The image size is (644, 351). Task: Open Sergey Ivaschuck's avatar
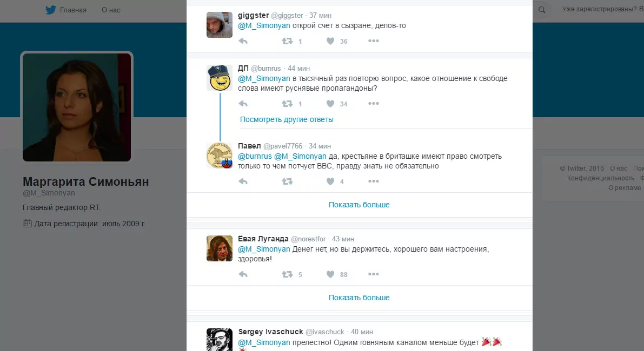coord(220,340)
